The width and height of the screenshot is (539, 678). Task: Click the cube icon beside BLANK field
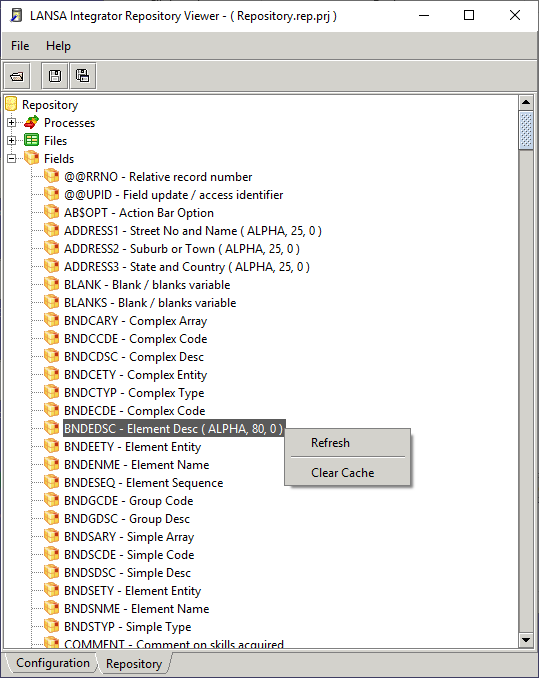(x=52, y=284)
